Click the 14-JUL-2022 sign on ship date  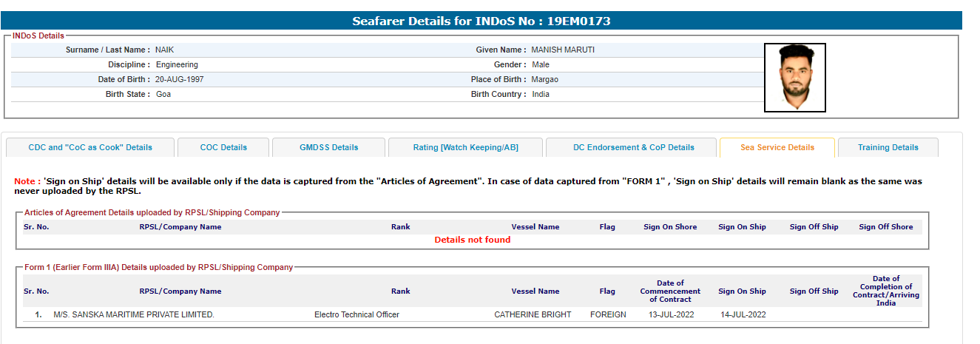click(x=743, y=314)
